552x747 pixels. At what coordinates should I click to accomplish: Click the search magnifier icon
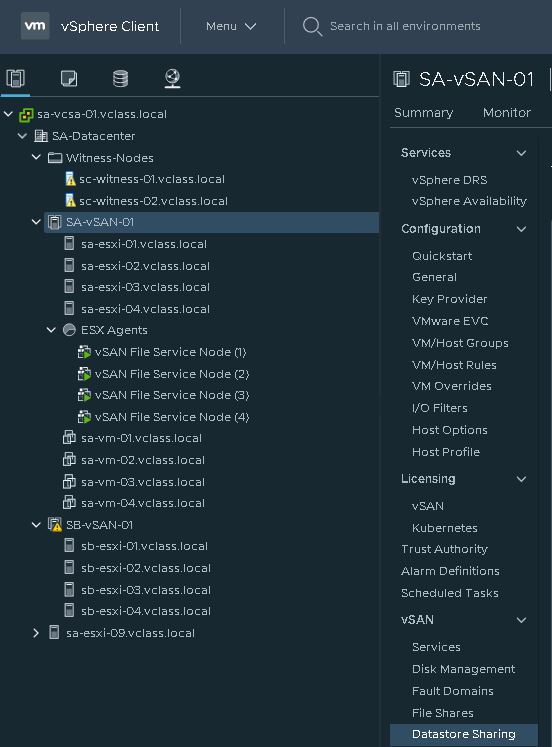tap(312, 26)
